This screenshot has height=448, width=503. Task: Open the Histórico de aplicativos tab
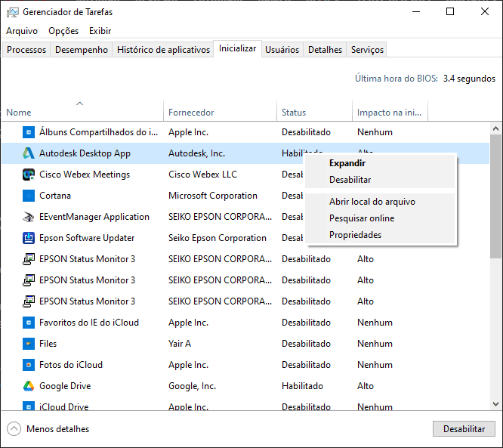(163, 50)
